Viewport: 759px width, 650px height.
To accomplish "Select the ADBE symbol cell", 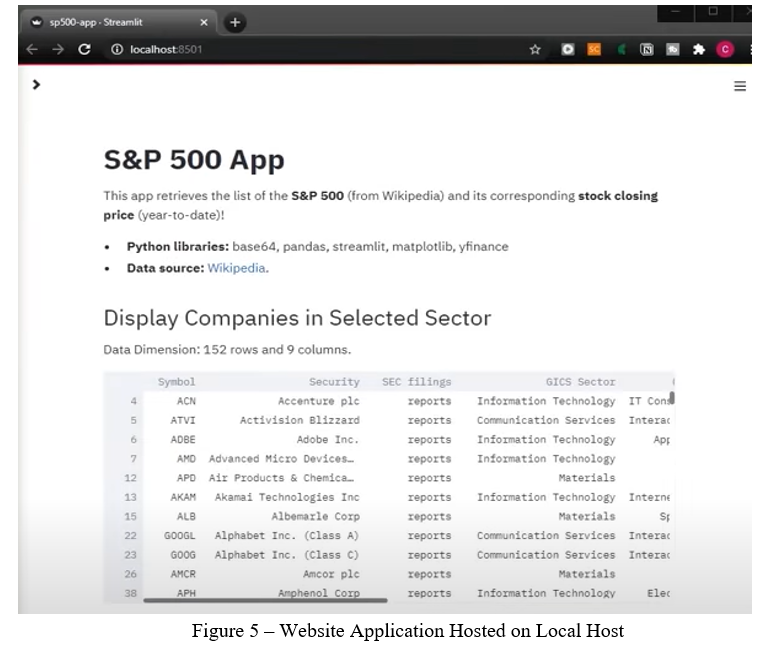I will point(183,440).
